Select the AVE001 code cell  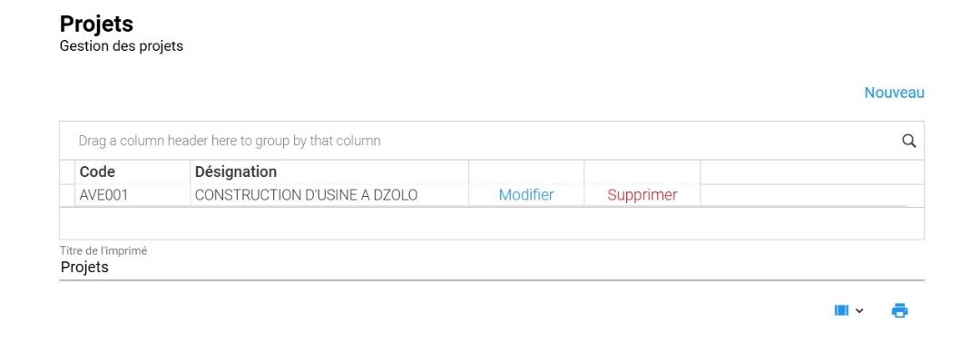132,195
